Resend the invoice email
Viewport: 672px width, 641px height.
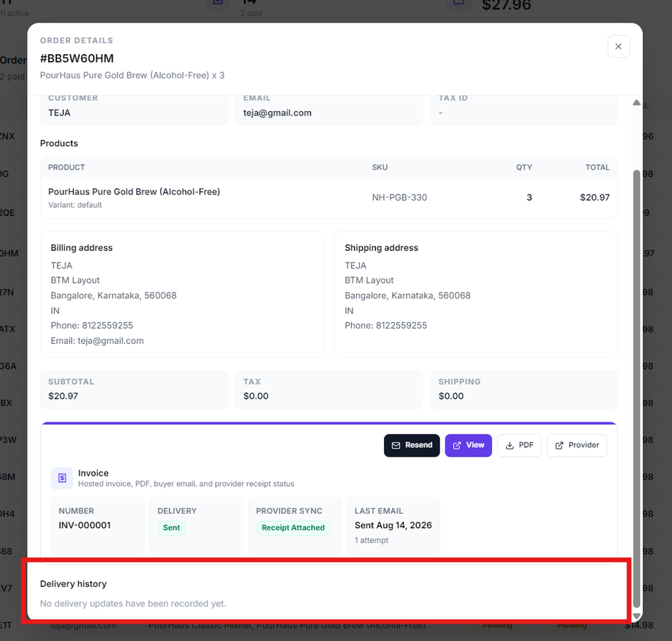(x=412, y=445)
